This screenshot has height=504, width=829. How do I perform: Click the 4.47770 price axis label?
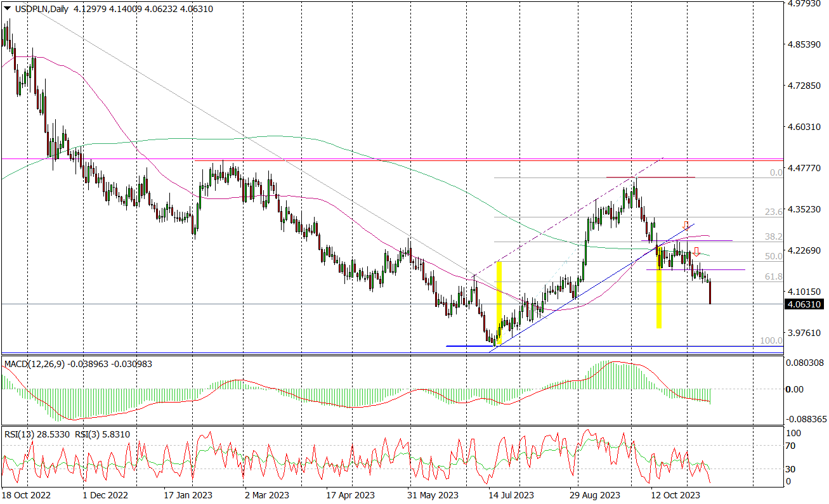(x=804, y=168)
